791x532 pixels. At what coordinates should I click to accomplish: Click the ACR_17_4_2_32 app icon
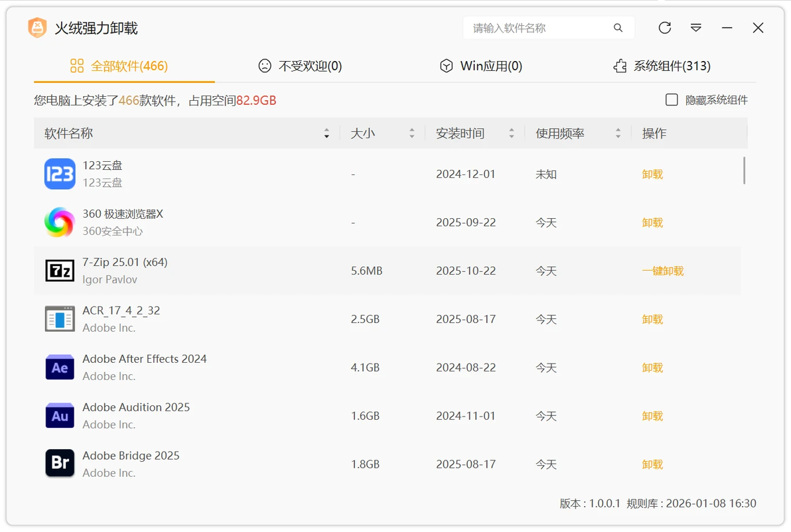click(60, 319)
